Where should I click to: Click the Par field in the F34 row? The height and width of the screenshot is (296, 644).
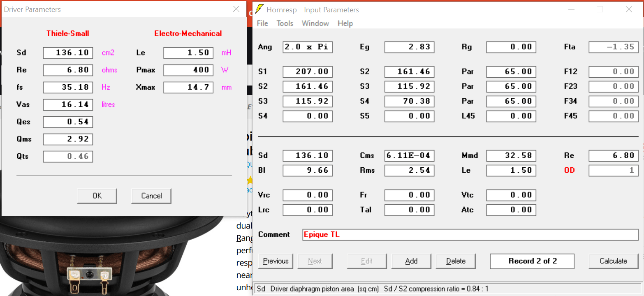coord(511,101)
